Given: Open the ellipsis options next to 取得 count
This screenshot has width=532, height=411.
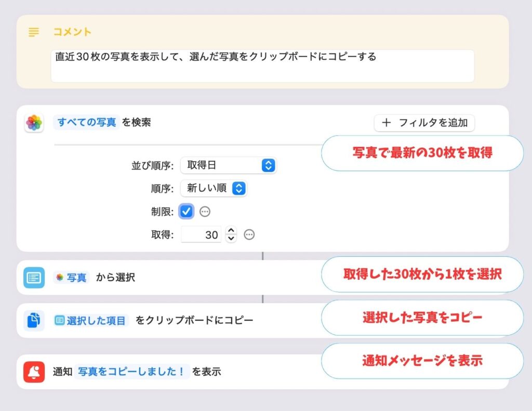Looking at the screenshot, I should 249,235.
